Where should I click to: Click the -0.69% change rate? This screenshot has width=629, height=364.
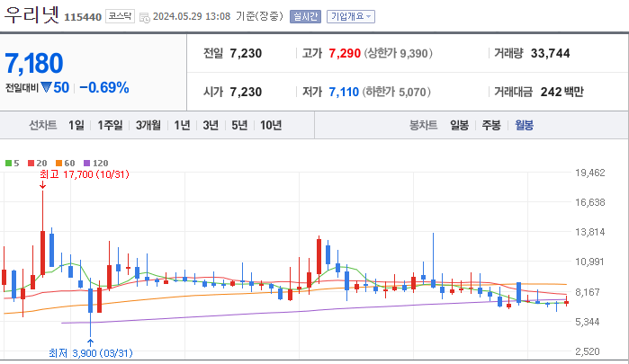(104, 87)
